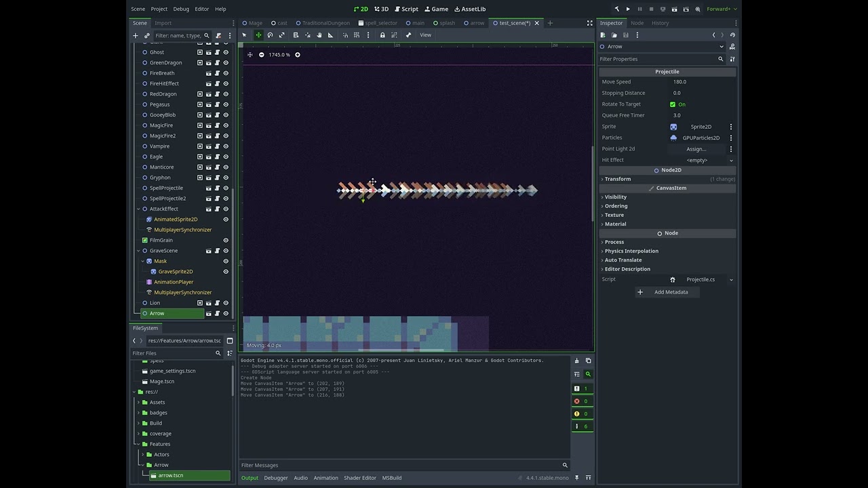
Task: Toggle the Rotate To Target checkbox
Action: tap(673, 104)
